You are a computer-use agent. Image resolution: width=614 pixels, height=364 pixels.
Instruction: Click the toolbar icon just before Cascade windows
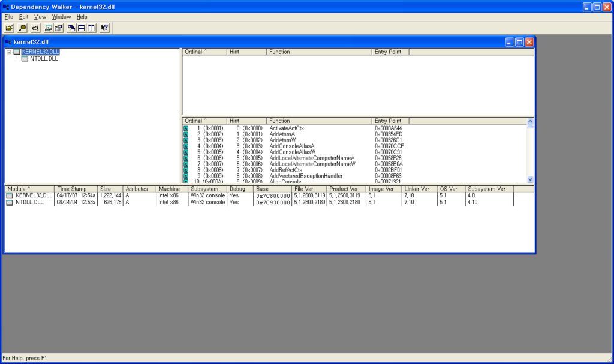pyautogui.click(x=58, y=28)
